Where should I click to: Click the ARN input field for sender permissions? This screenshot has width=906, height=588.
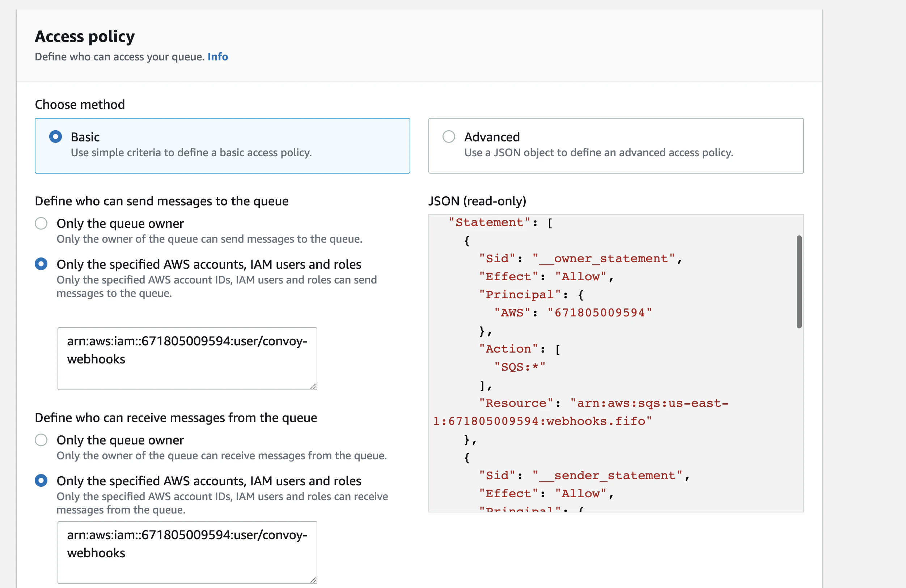coord(187,358)
